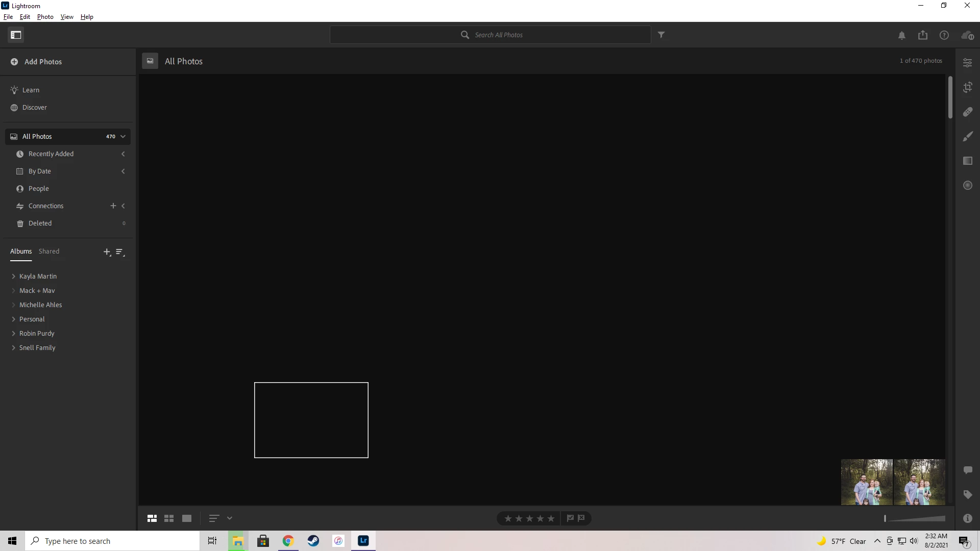Switch to the Shared tab
The height and width of the screenshot is (551, 980).
(49, 251)
